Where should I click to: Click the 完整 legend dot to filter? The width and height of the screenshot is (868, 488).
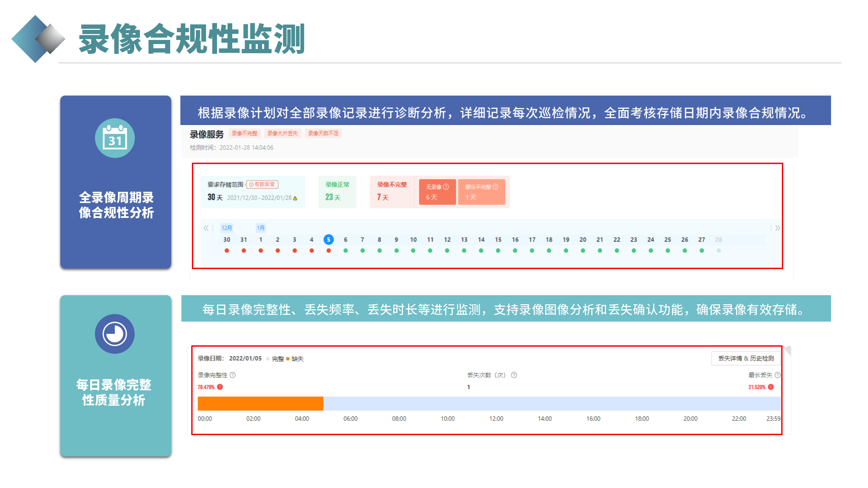(x=267, y=359)
